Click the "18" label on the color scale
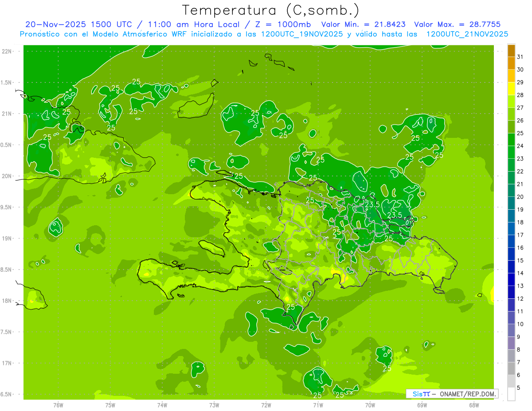Viewport: 532px width, 411px height. pos(520,223)
